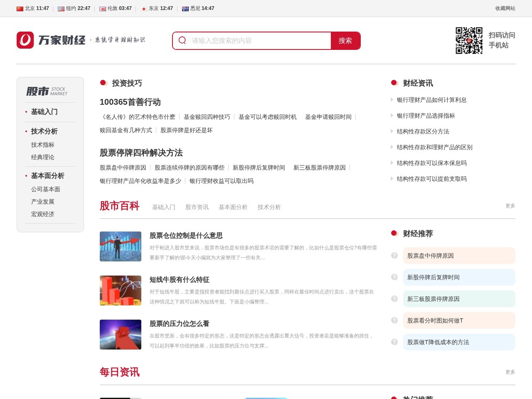The image size is (532, 399).
Task: Open 100365首善行动 heading link
Action: coord(130,102)
